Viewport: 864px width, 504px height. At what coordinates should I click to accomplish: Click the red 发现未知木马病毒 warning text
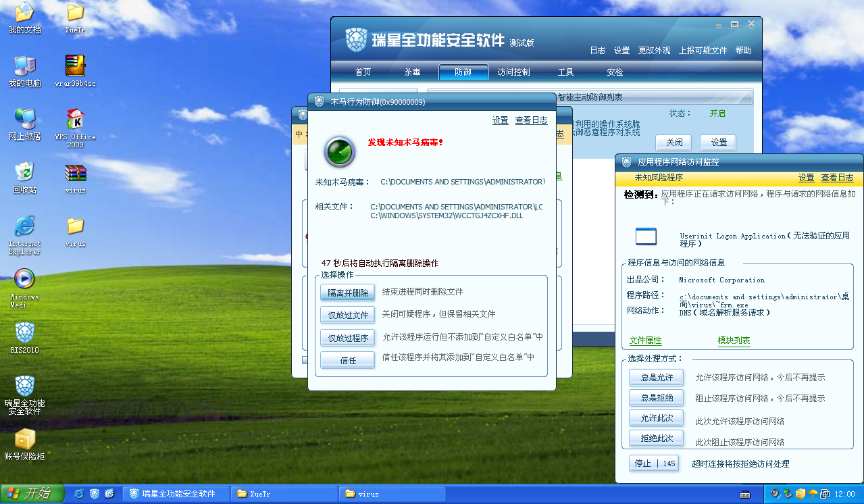coord(405,143)
